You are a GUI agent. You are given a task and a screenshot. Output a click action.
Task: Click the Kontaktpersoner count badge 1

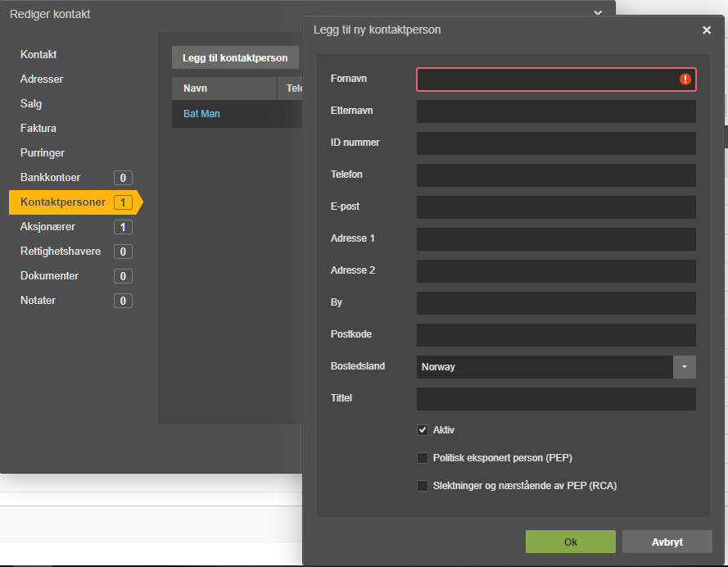coord(123,202)
